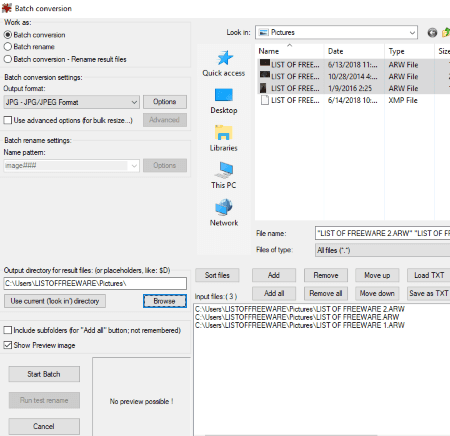Click the Browse button

(x=165, y=301)
